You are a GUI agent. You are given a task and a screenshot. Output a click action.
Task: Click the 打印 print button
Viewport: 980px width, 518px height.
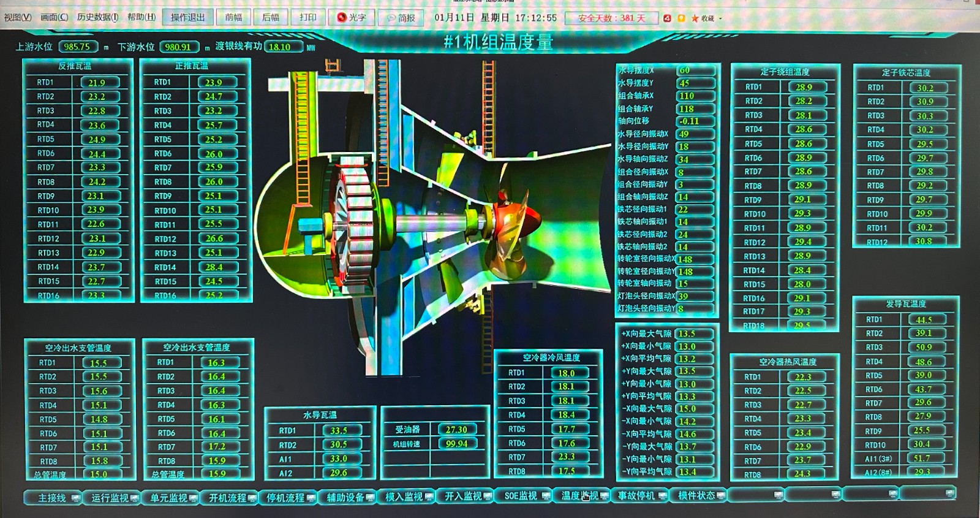(307, 18)
